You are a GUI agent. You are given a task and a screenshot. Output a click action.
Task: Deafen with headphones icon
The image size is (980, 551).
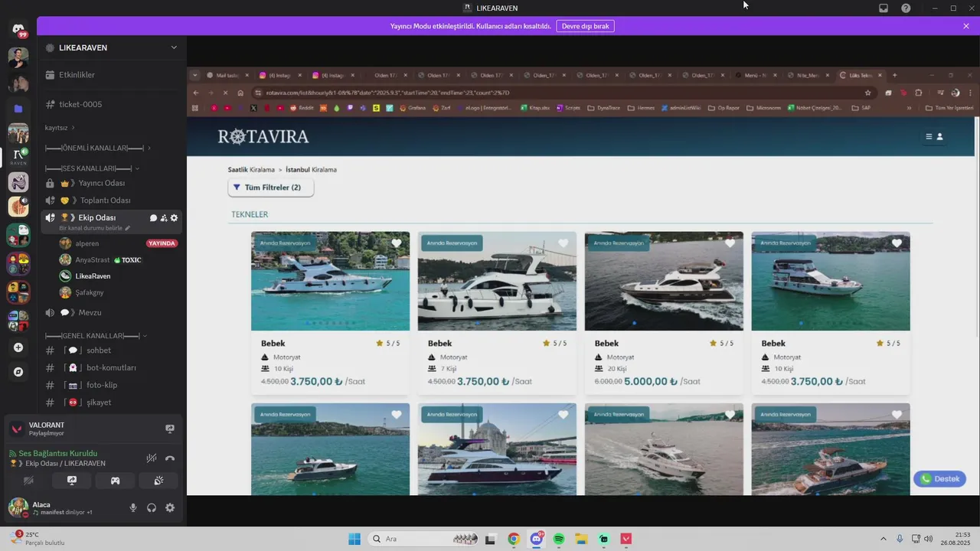point(152,507)
